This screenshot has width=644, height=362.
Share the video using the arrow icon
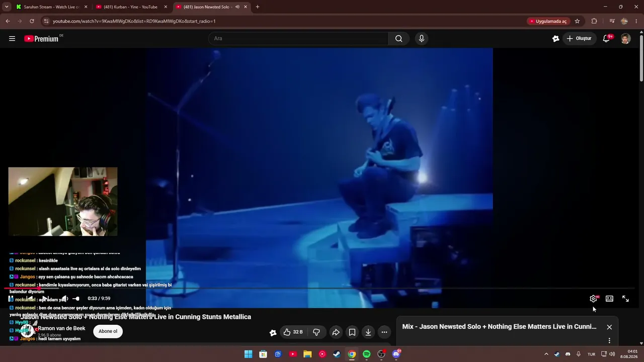(336, 332)
